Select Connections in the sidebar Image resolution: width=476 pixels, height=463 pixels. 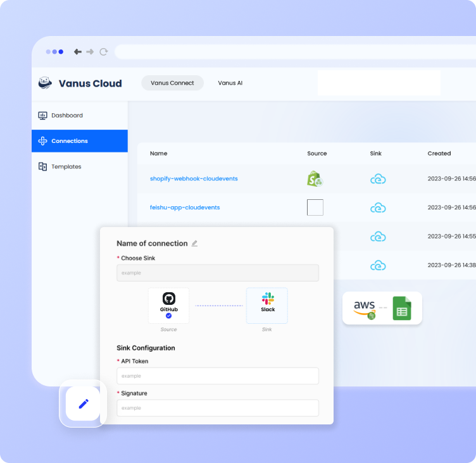click(80, 141)
